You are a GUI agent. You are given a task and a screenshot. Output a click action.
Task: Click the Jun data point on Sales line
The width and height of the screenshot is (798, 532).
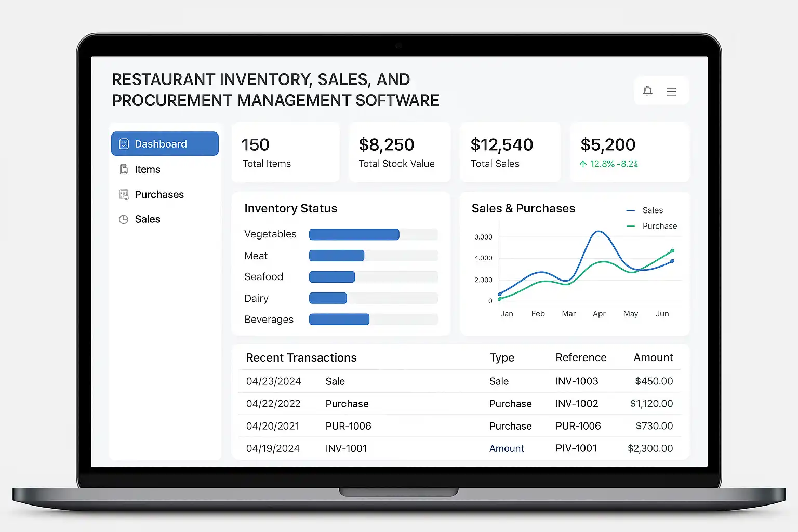(x=672, y=261)
